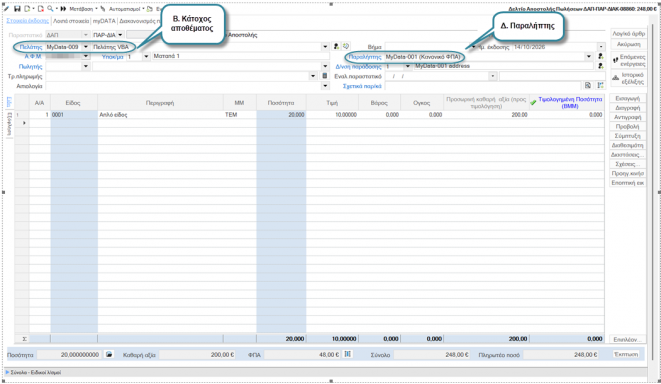The image size is (661, 384).
Task: Click the Αντιγραφή line button
Action: click(x=627, y=117)
